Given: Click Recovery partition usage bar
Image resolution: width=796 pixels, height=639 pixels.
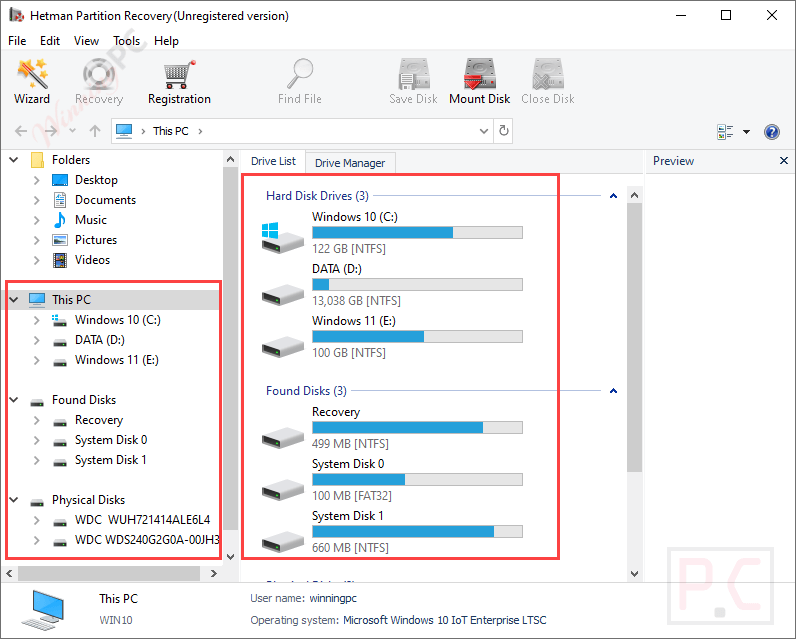Looking at the screenshot, I should (417, 428).
